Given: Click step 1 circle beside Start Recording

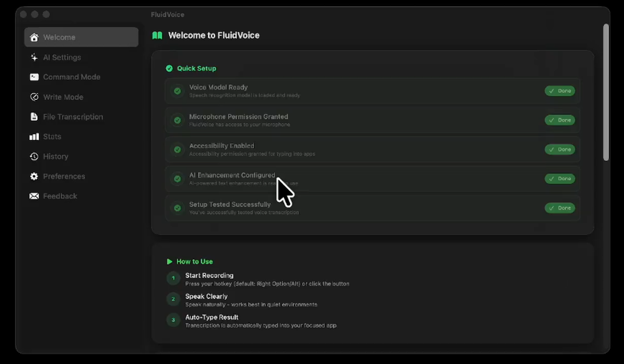Looking at the screenshot, I should pos(173,278).
